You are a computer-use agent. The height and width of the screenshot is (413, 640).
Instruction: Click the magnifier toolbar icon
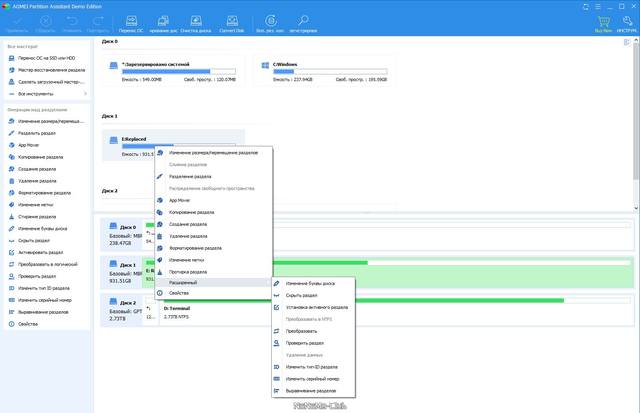click(303, 24)
